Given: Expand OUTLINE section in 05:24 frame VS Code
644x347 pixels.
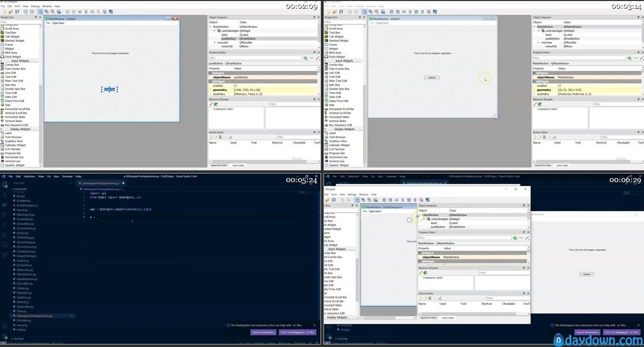Looking at the screenshot, I should (12, 338).
